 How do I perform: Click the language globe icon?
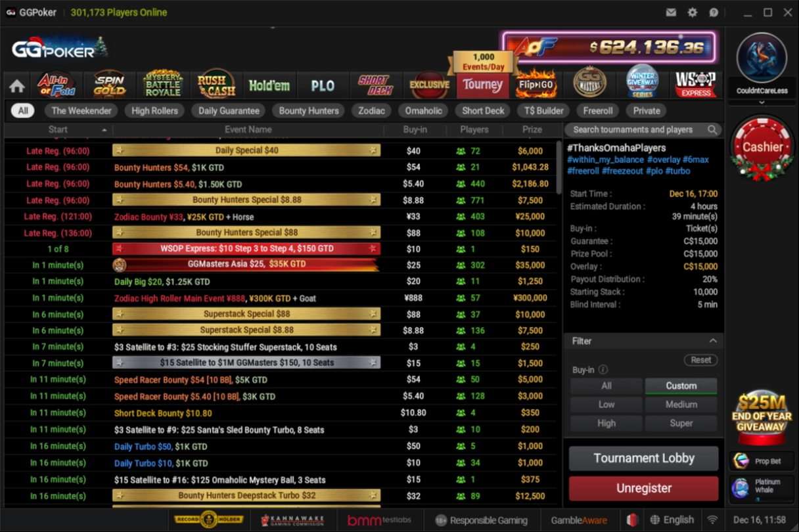(655, 520)
